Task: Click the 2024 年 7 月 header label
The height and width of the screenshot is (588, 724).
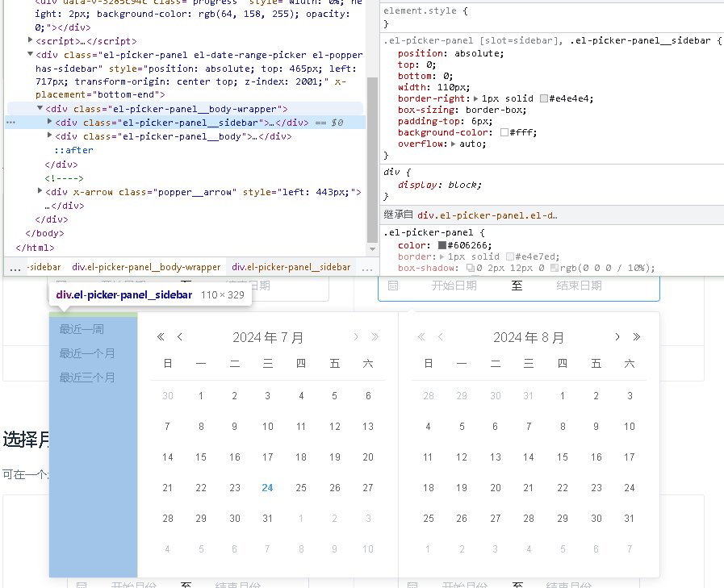Action: (x=268, y=337)
